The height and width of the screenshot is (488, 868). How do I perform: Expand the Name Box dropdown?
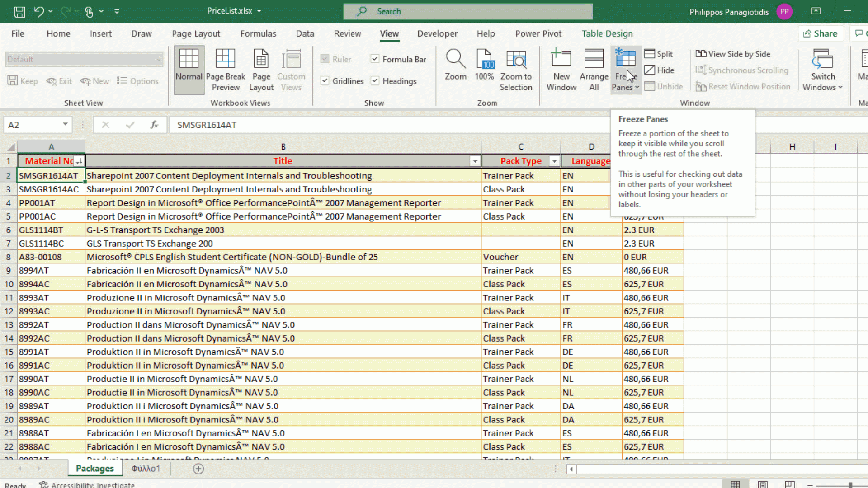pos(65,125)
